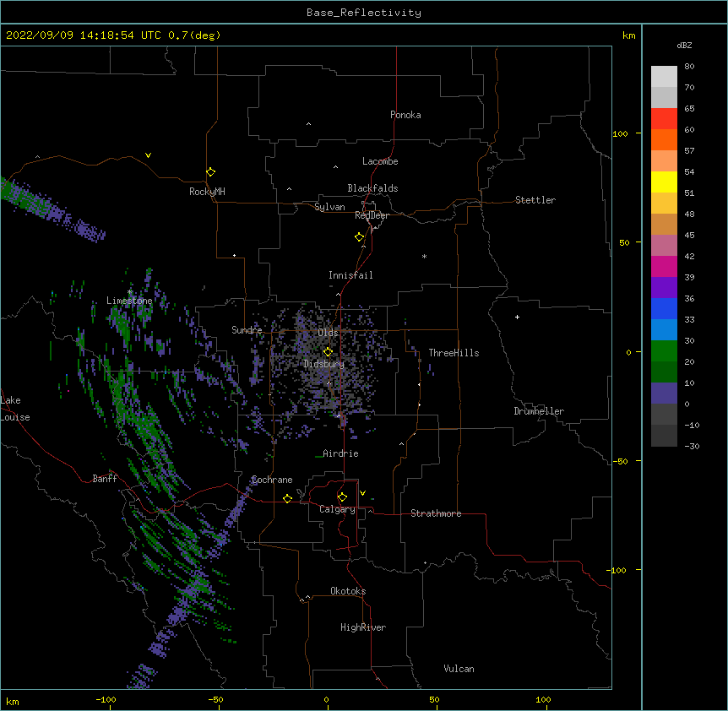Click the yellow diamond marker near RockyMH

coord(210,171)
